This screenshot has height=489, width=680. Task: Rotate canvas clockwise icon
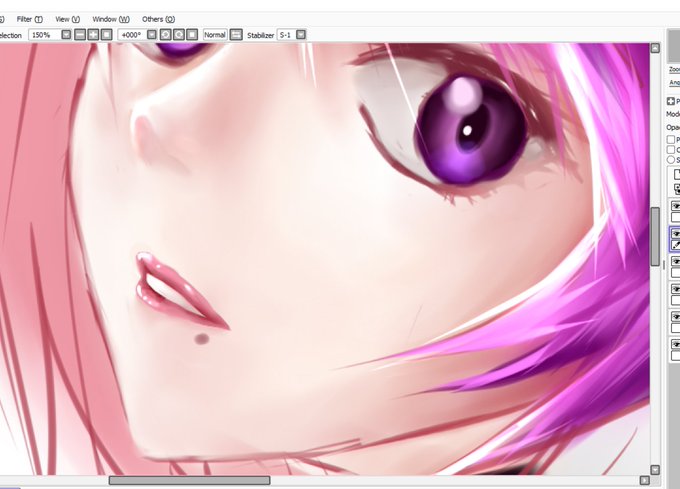179,35
